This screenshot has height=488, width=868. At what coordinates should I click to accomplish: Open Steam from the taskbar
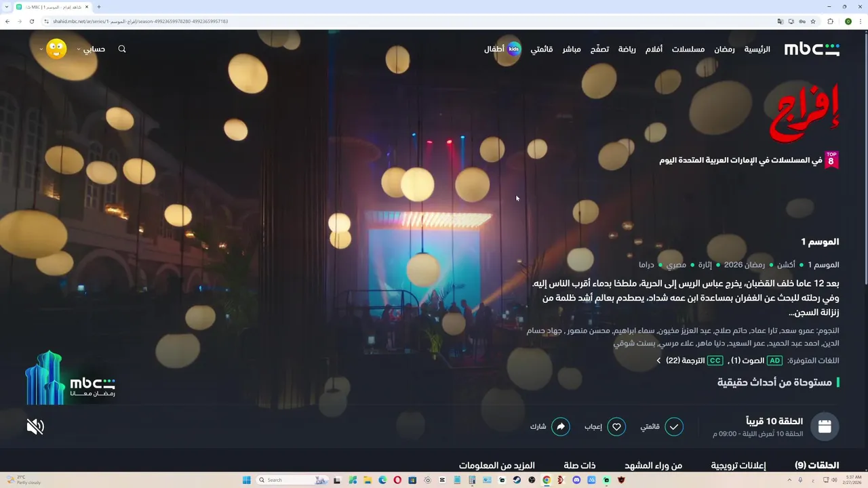(517, 480)
